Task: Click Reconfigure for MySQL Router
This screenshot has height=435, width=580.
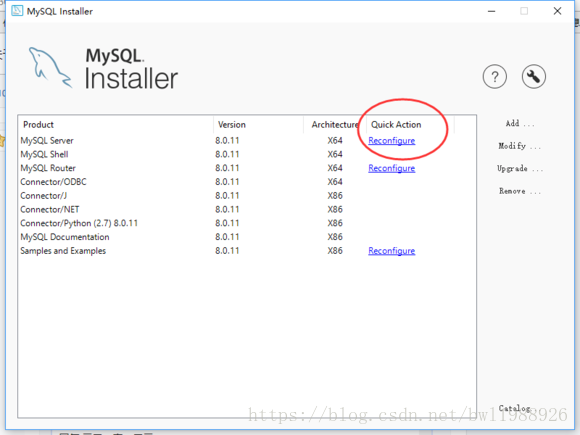Action: (x=391, y=168)
